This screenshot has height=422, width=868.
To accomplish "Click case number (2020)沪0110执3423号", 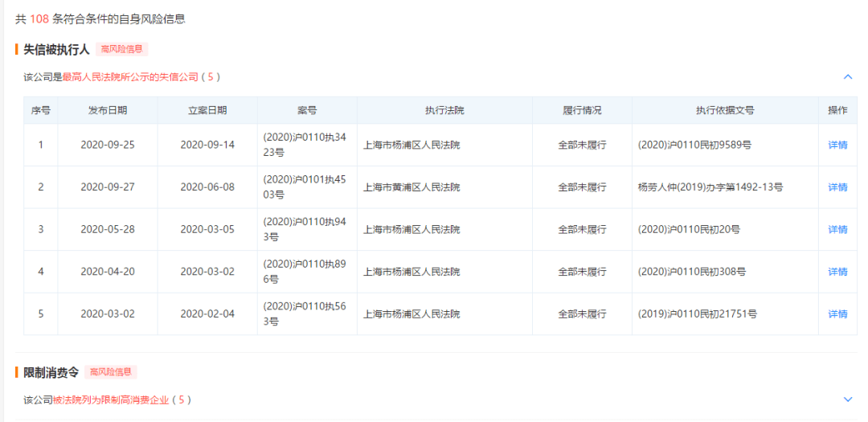I will point(305,145).
